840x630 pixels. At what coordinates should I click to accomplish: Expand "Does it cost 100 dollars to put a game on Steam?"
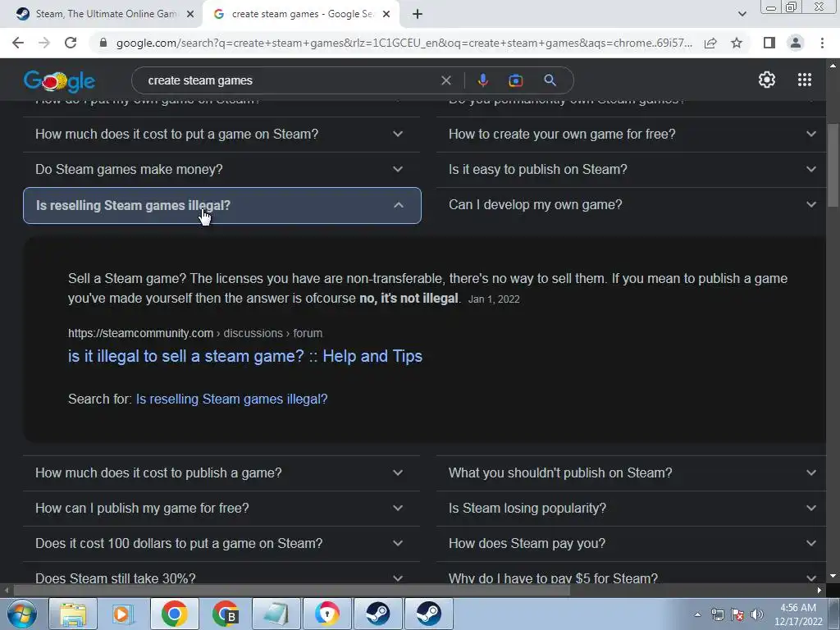[x=221, y=543]
